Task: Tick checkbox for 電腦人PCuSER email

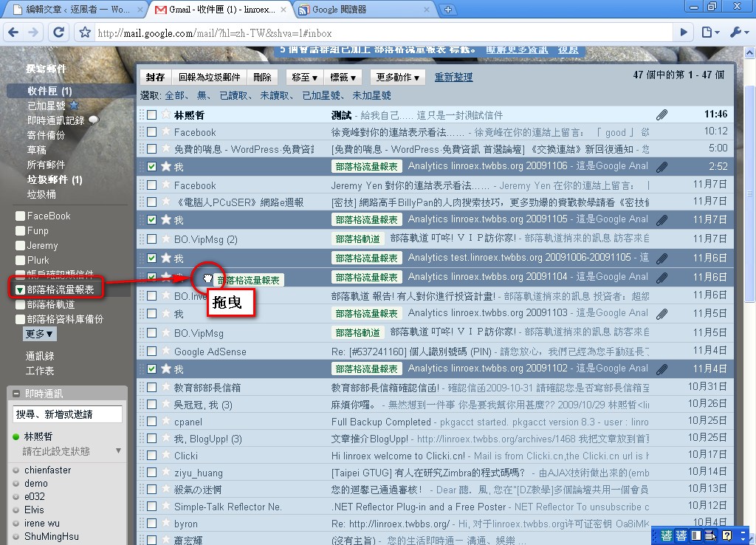Action: click(152, 202)
